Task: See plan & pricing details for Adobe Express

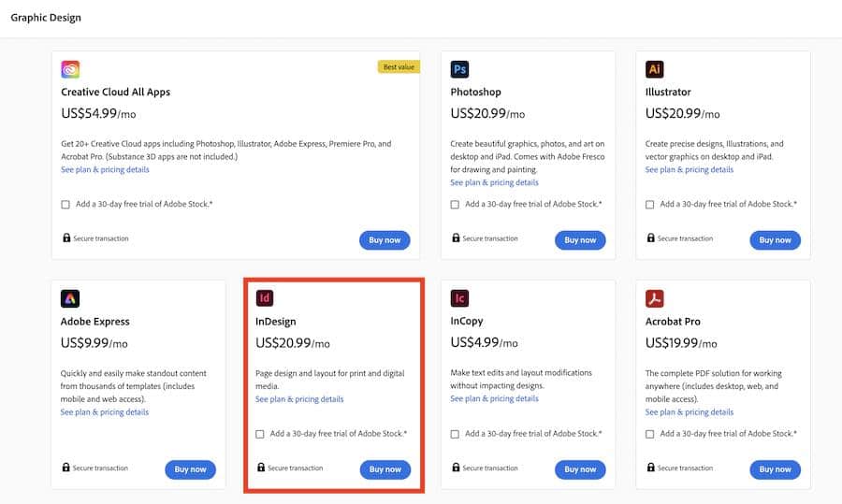Action: point(105,412)
